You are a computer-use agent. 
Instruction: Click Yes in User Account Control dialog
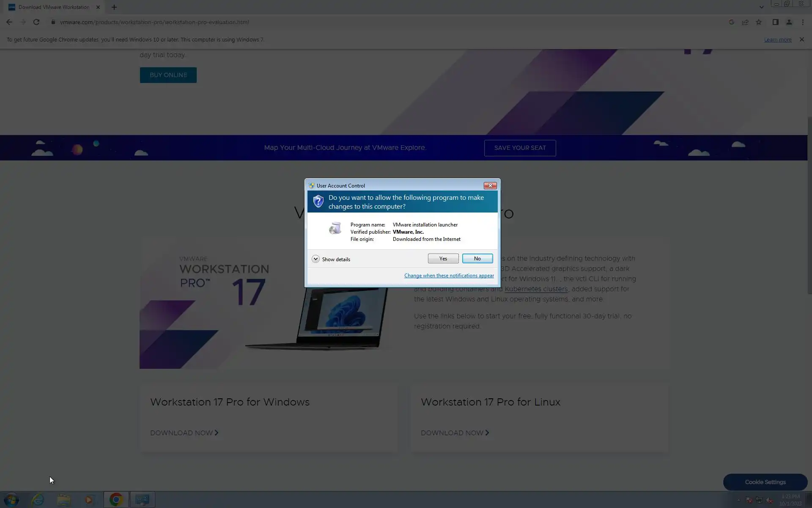coord(443,259)
